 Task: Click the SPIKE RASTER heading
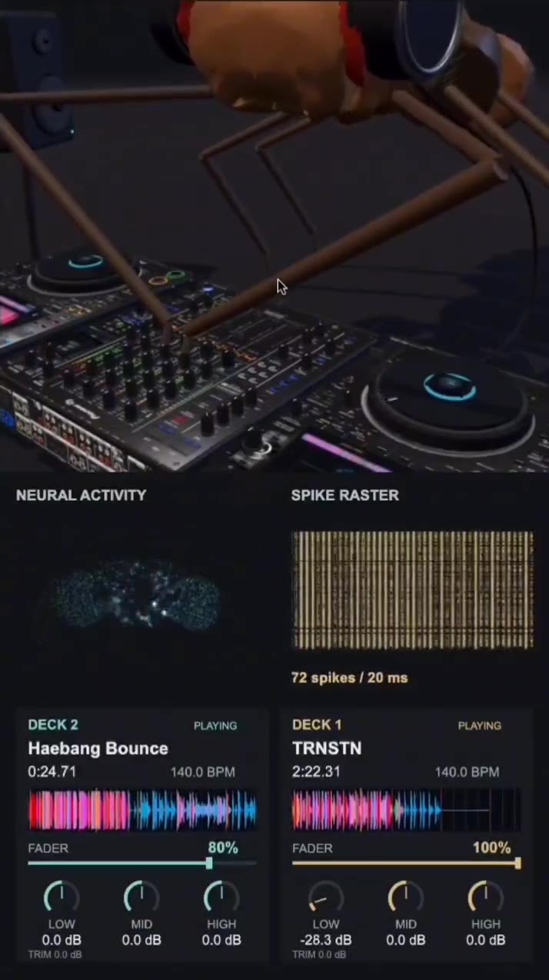(x=344, y=495)
